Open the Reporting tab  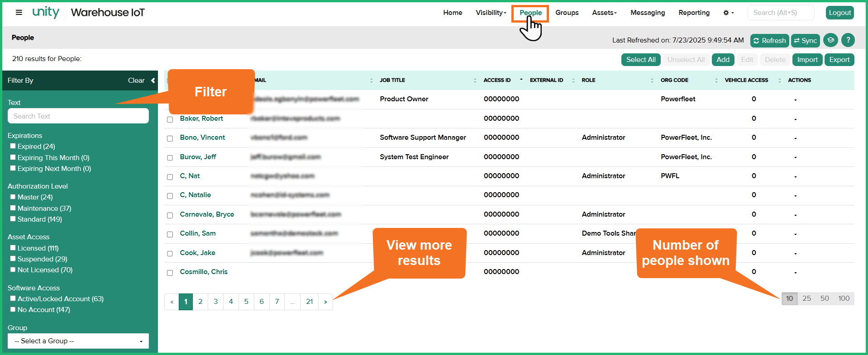(694, 13)
